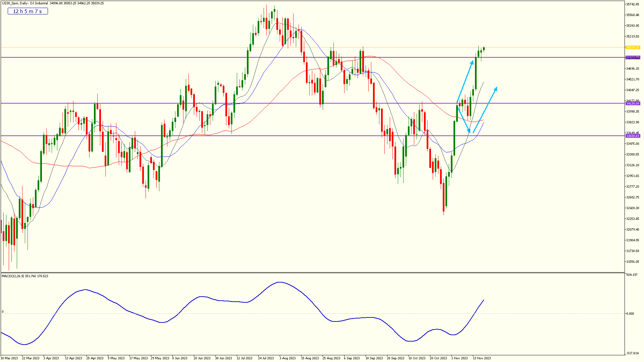The image size is (644, 362).
Task: Select the purple 33600.69 price level tag
Action: coord(633,136)
